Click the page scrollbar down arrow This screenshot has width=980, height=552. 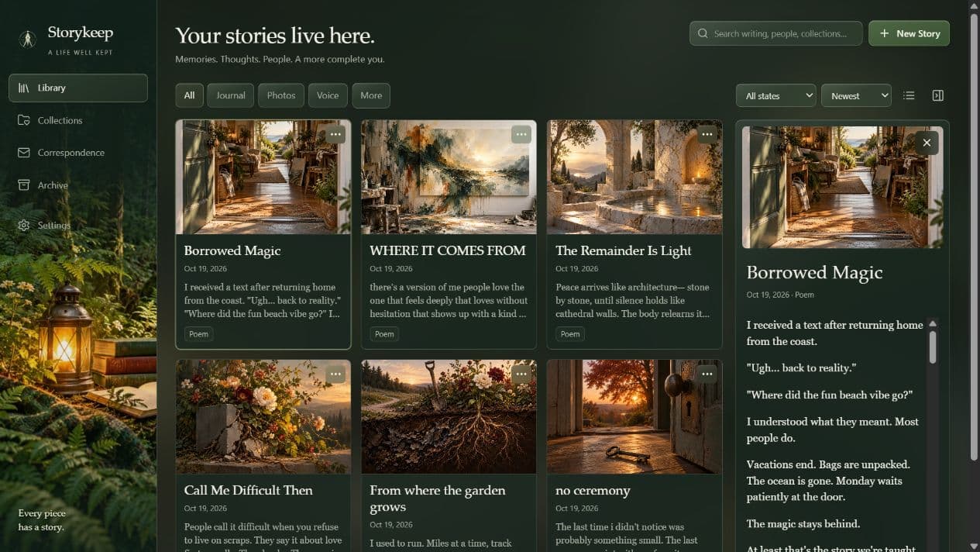[974, 546]
